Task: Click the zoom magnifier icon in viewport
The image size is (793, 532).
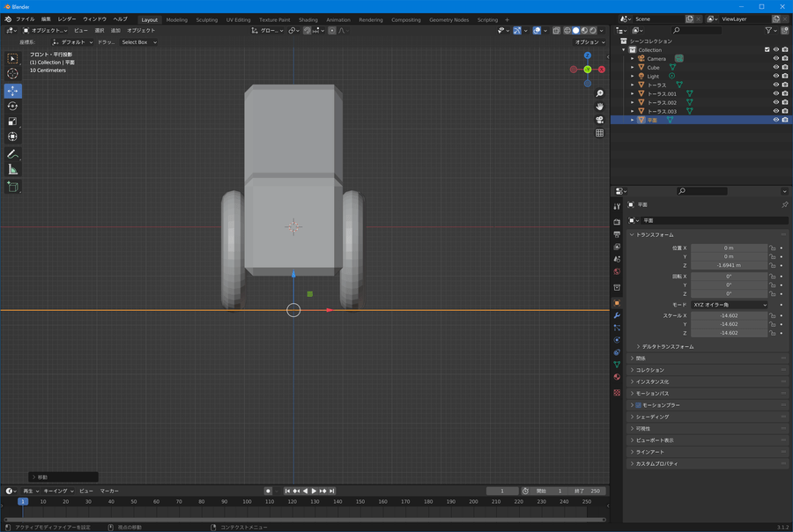Action: (x=600, y=93)
